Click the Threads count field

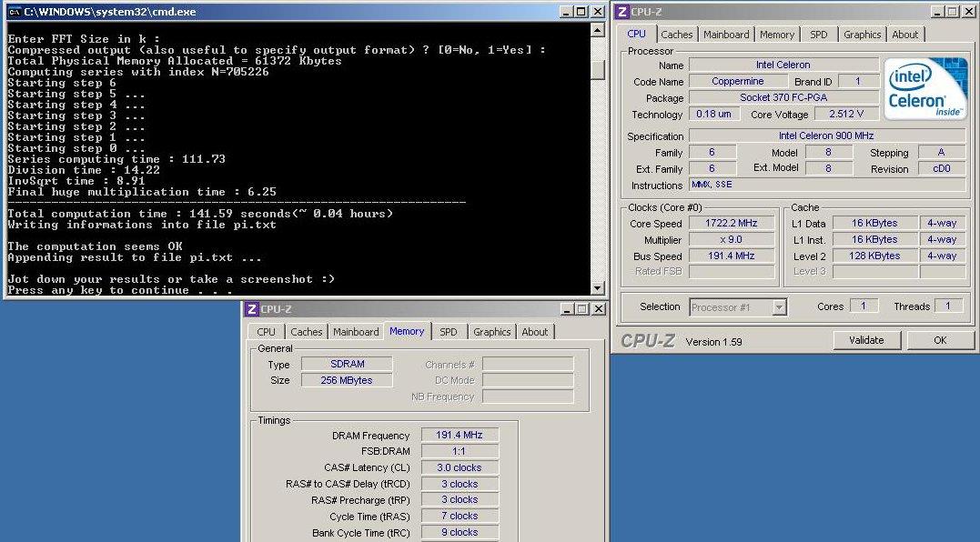point(948,306)
